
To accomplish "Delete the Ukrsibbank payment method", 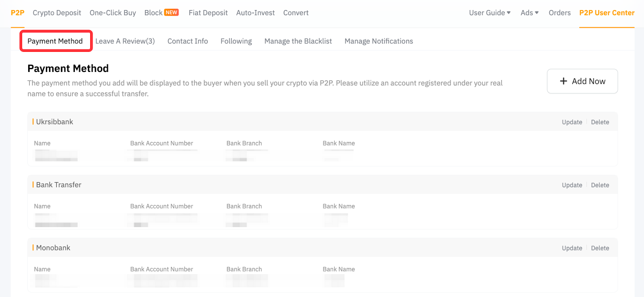I will (600, 122).
